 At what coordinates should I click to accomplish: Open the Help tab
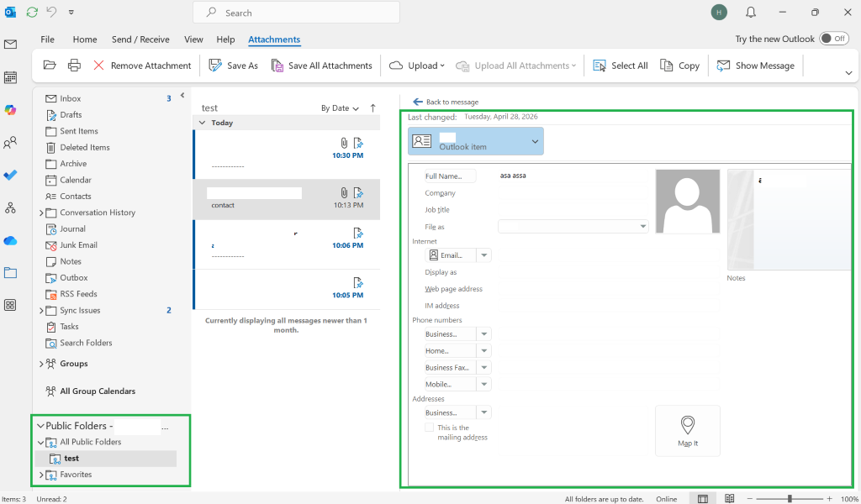(225, 39)
